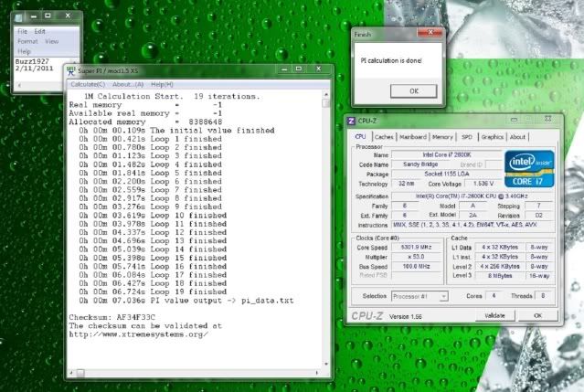Image resolution: width=584 pixels, height=392 pixels.
Task: Click the Technology value 32 nm
Action: [407, 184]
